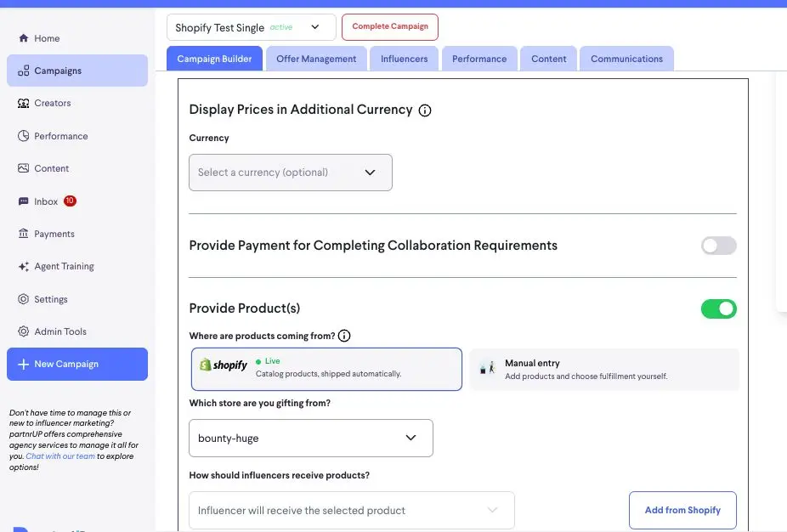Open Inbox in the sidebar

(x=77, y=201)
